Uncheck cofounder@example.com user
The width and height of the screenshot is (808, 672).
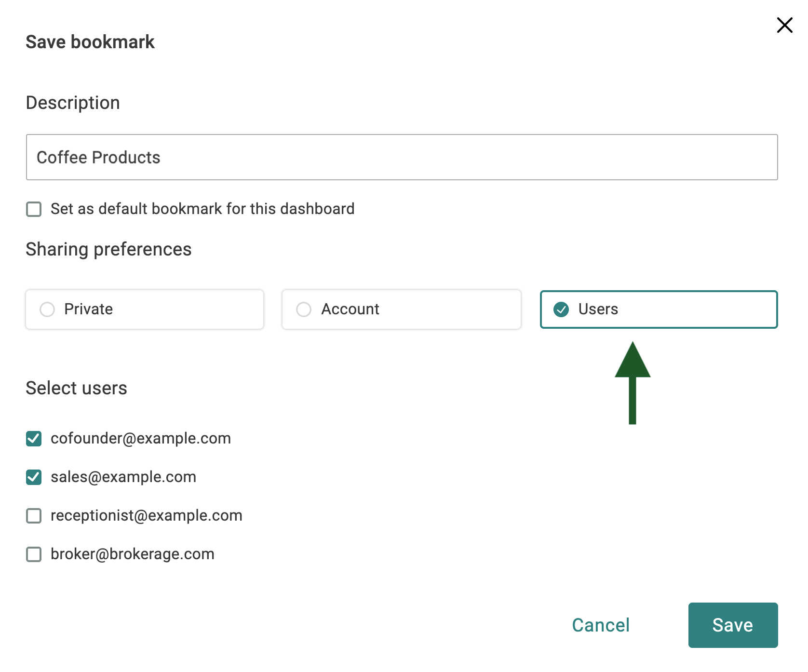point(34,439)
